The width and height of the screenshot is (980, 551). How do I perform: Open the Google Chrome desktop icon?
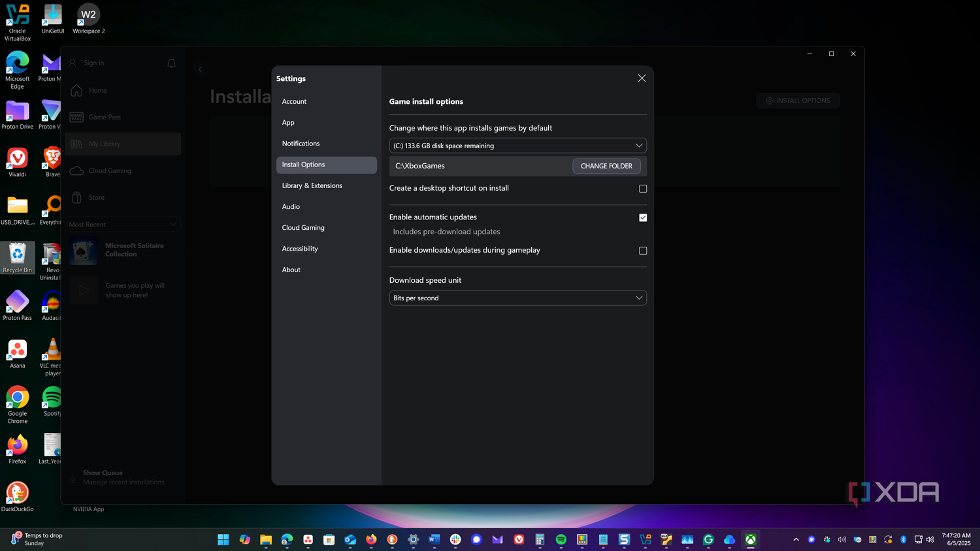pos(18,405)
